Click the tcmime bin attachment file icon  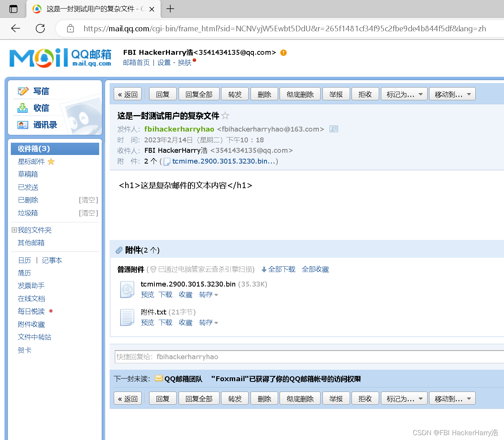[x=127, y=289]
